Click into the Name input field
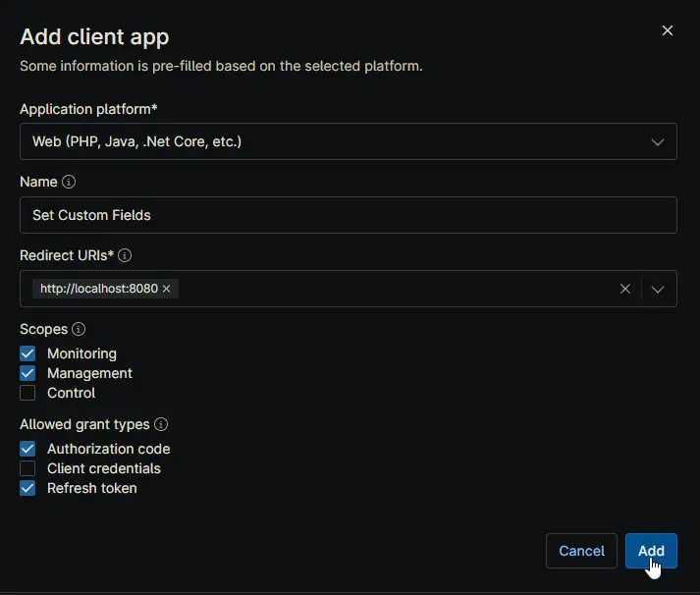The height and width of the screenshot is (595, 700). (x=349, y=215)
